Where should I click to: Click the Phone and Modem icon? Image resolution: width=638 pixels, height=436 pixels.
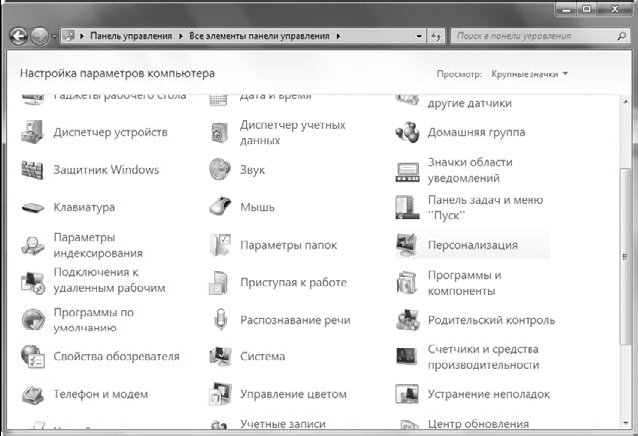(x=33, y=394)
